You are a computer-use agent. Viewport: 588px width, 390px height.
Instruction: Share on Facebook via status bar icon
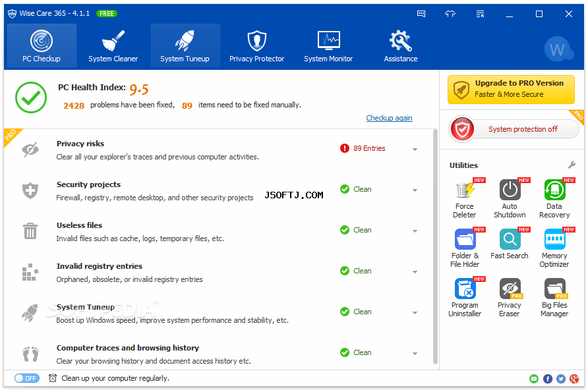548,379
